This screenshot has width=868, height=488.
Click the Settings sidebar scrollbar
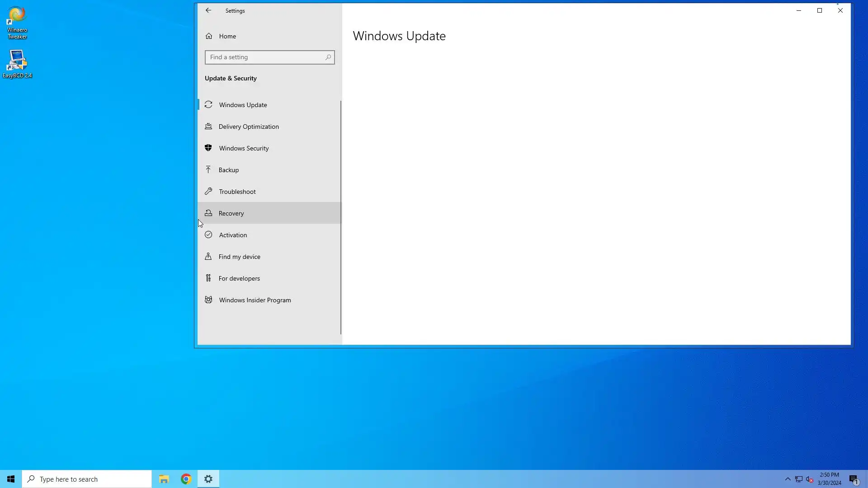(341, 217)
